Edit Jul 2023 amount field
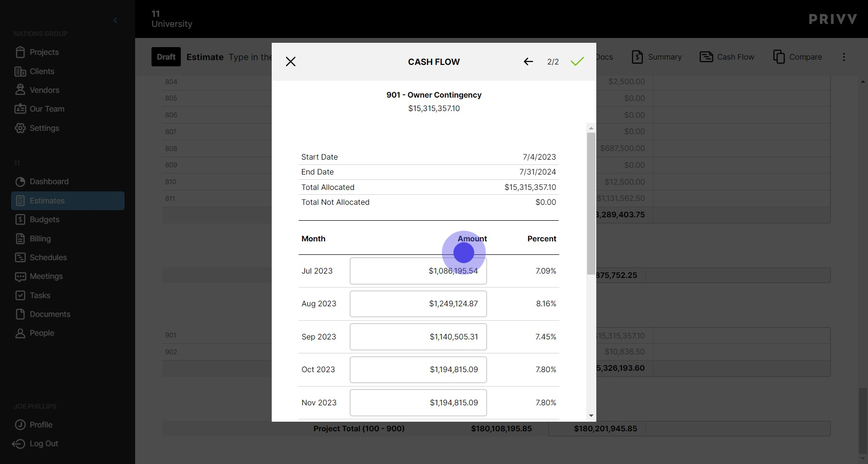The height and width of the screenshot is (464, 868). pos(418,271)
